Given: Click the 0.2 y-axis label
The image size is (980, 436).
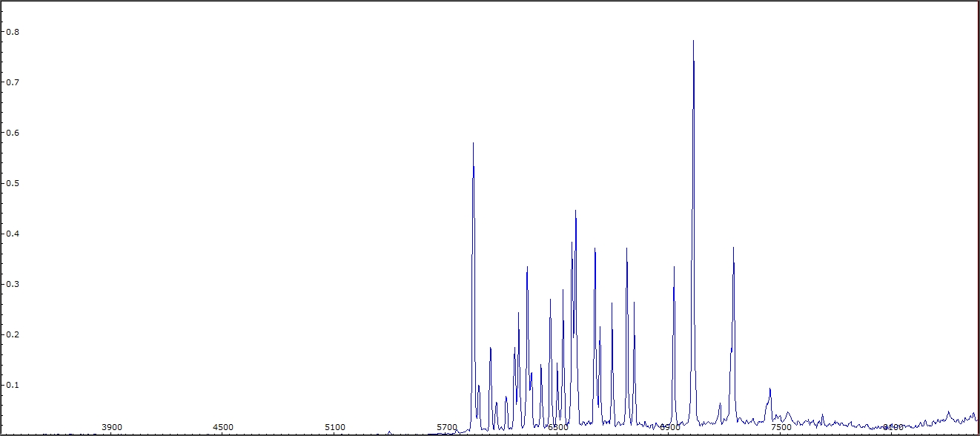Looking at the screenshot, I should tap(13, 334).
